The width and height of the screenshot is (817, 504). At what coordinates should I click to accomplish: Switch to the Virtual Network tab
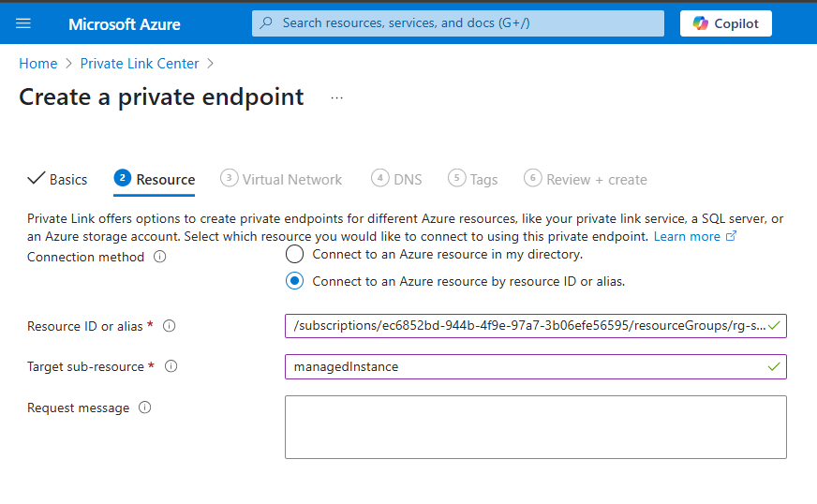point(281,179)
